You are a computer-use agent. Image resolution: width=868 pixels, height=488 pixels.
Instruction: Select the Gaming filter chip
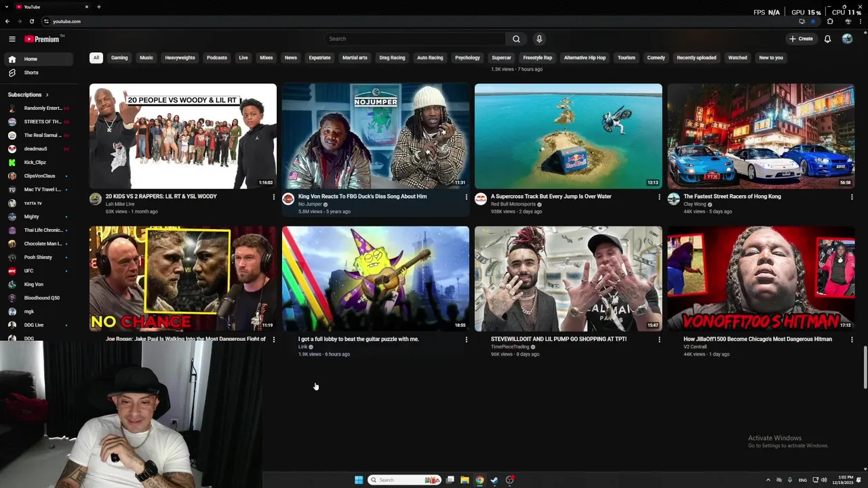click(119, 58)
